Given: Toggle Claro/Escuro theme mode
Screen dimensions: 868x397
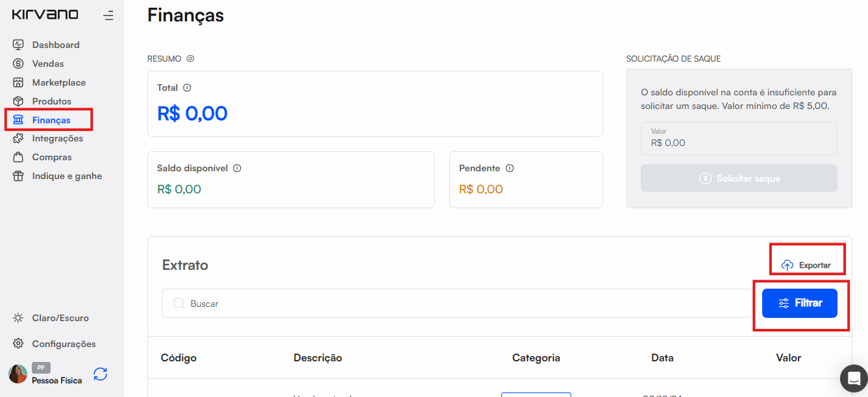Looking at the screenshot, I should 51,318.
